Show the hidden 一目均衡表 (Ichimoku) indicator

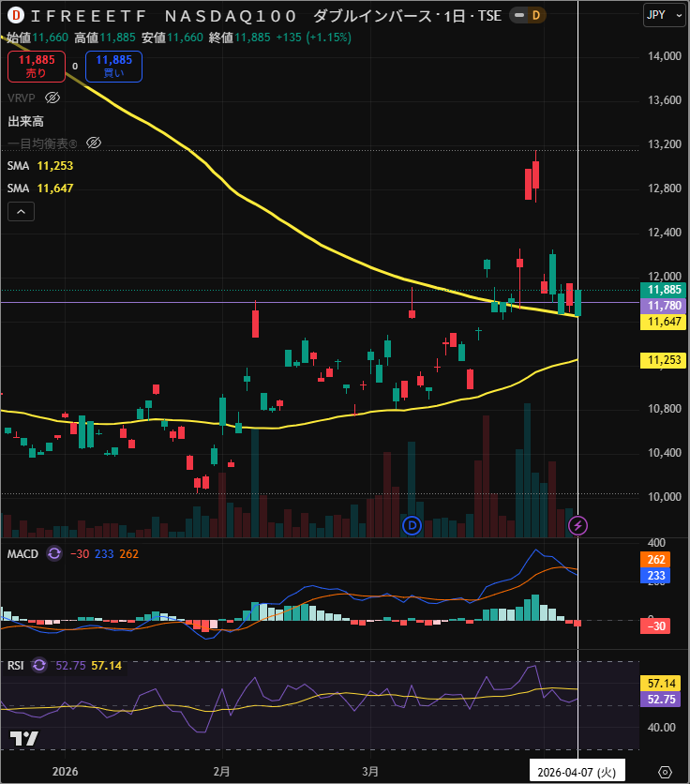coord(93,143)
